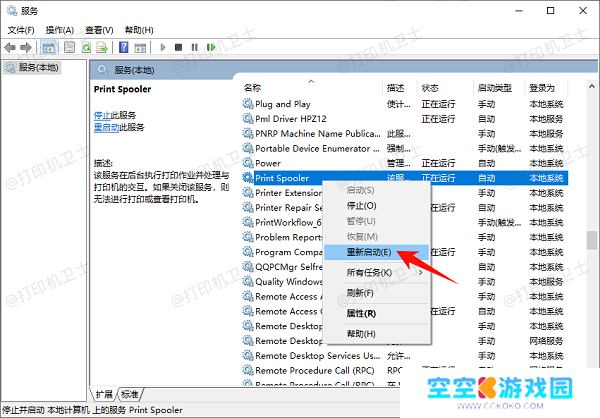
Task: Toggle the action pane toolbar icon
Action: click(x=140, y=47)
